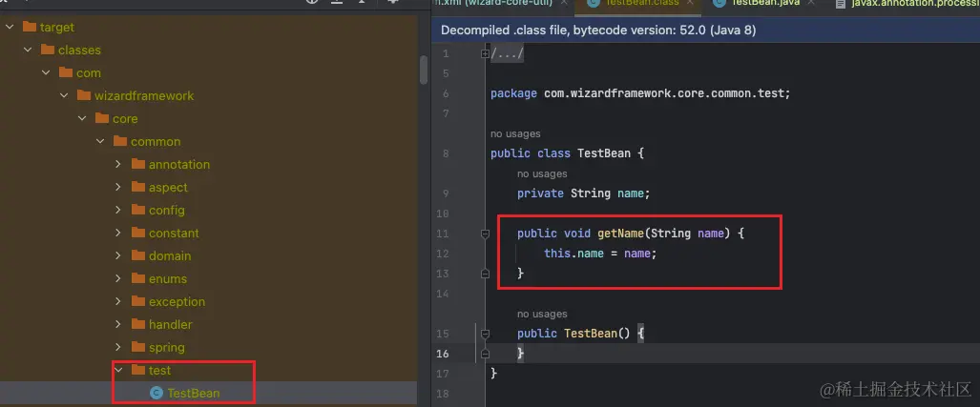Screen dimensions: 980x407
Task: Click 'no usages' hint above private String name
Action: tap(542, 173)
